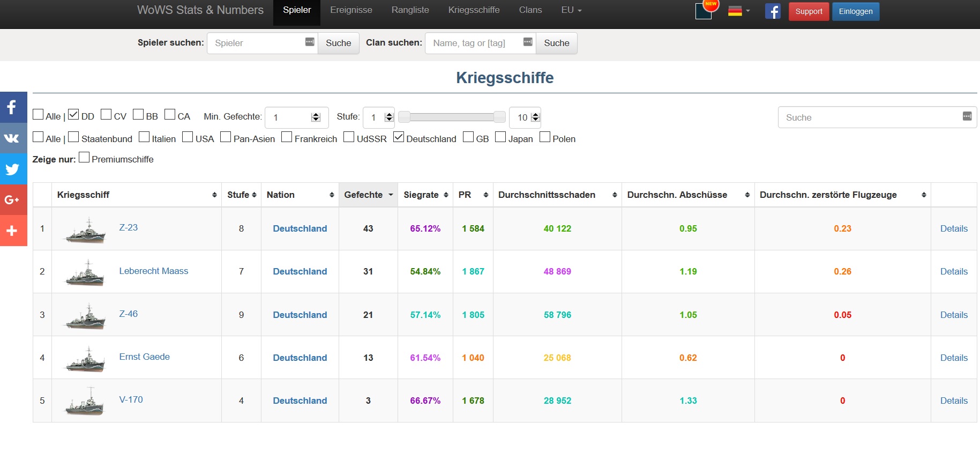Uncheck the Deutschland nation checkbox
The height and width of the screenshot is (452, 980).
tap(399, 137)
